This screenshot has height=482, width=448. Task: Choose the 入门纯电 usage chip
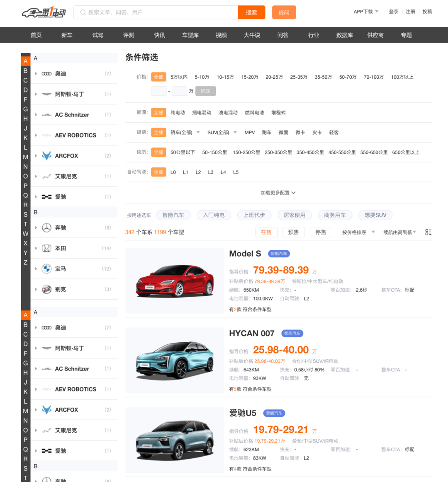(x=214, y=215)
